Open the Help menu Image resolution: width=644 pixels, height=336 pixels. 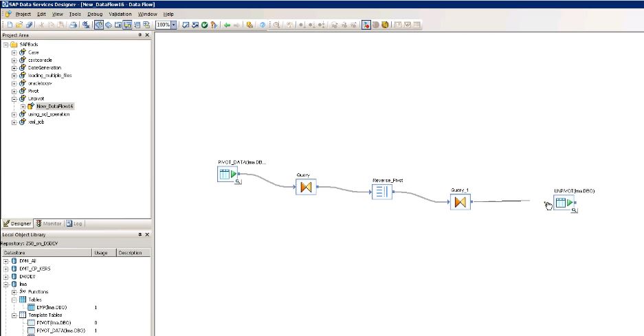click(x=168, y=14)
